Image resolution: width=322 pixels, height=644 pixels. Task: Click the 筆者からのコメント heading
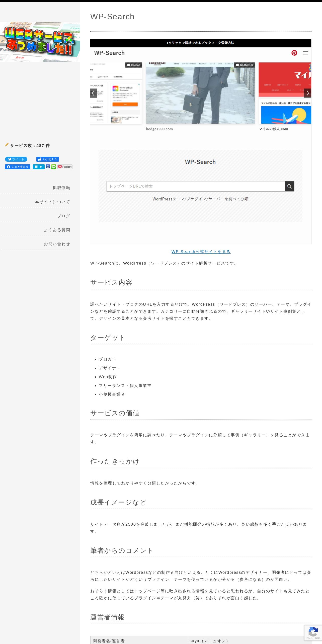tap(122, 550)
